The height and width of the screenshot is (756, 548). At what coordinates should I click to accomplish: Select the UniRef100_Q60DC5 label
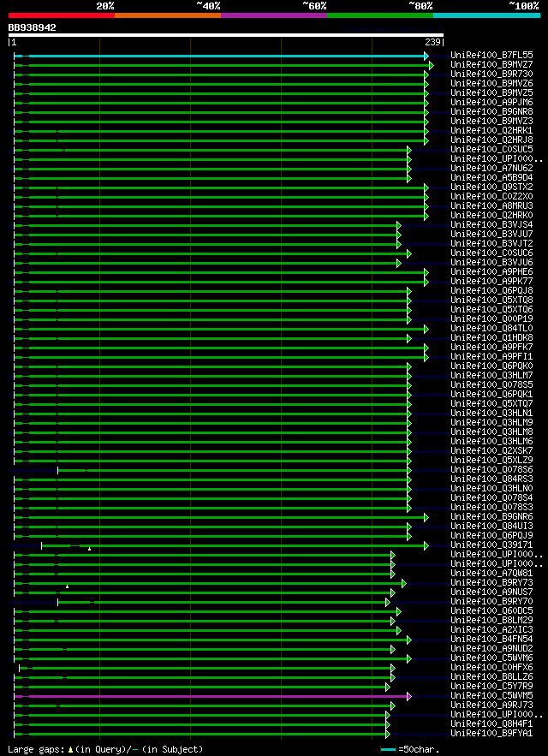pyautogui.click(x=491, y=610)
